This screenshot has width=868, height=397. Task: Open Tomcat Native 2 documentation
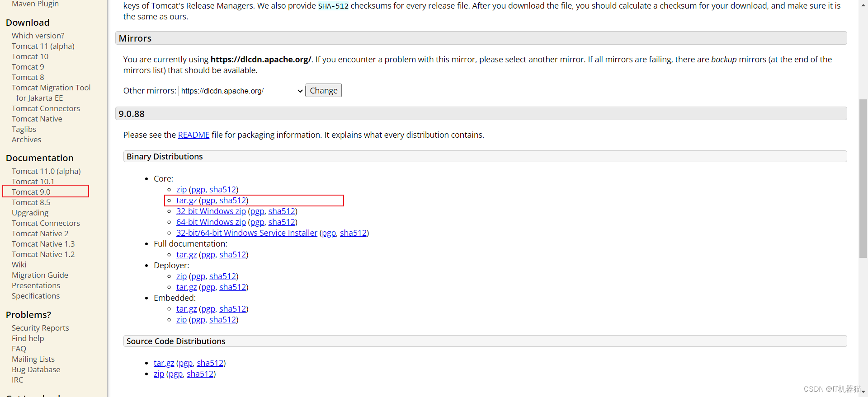40,234
